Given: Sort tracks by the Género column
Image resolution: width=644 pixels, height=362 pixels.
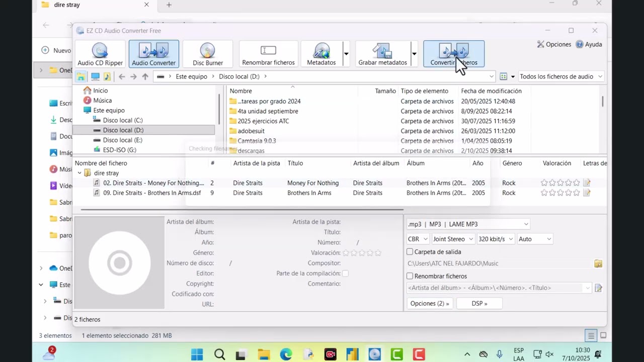Looking at the screenshot, I should [512, 163].
